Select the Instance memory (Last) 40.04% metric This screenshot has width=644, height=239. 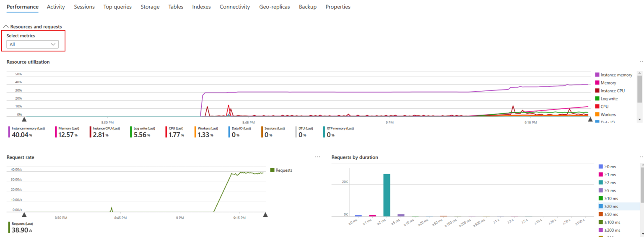coord(27,132)
